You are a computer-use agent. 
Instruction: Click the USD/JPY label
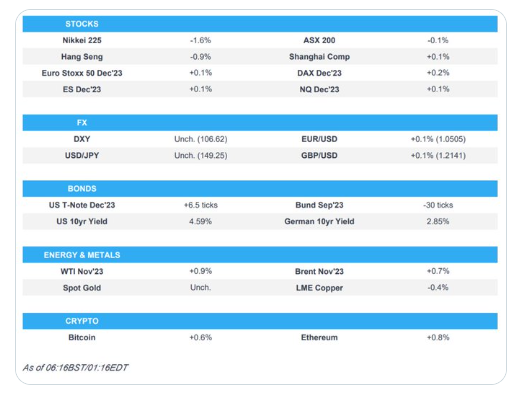[x=82, y=155]
